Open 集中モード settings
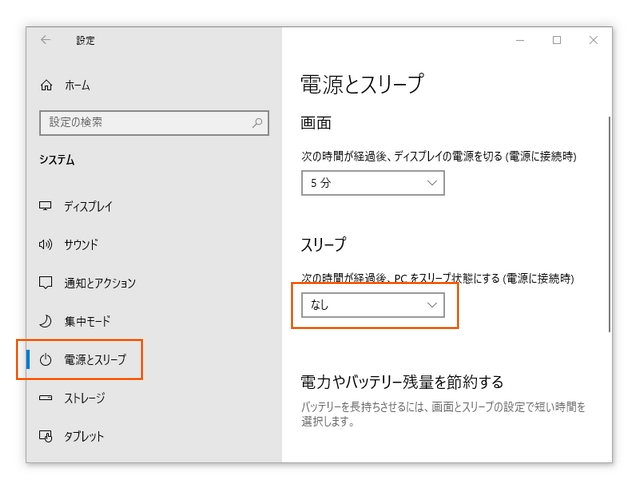This screenshot has width=640, height=488. click(x=87, y=321)
